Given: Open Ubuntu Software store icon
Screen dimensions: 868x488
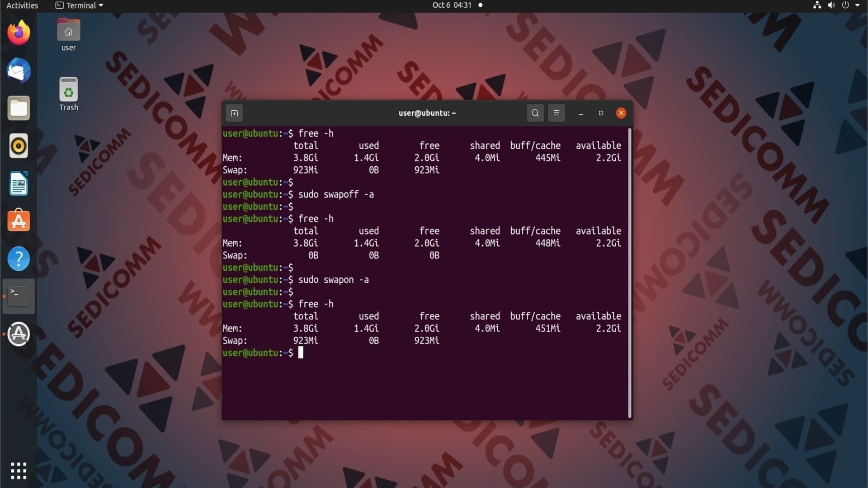Looking at the screenshot, I should click(19, 221).
